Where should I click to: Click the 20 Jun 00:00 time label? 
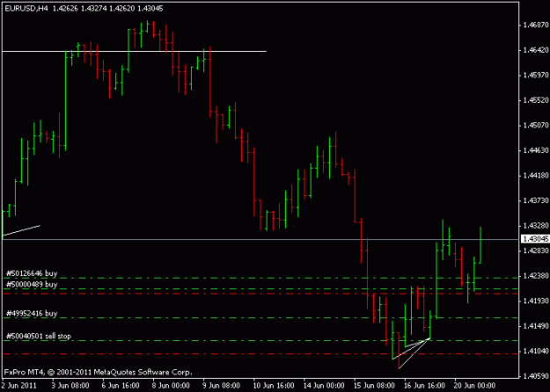click(475, 386)
